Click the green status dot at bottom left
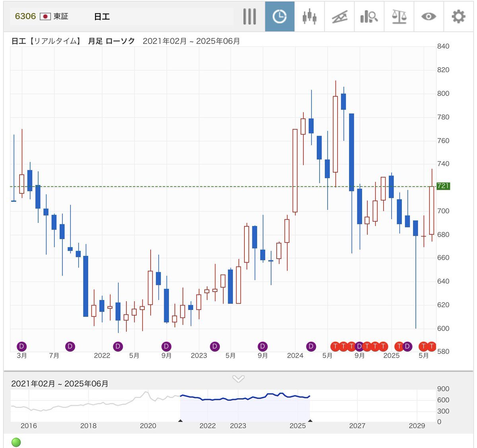 pos(16,442)
